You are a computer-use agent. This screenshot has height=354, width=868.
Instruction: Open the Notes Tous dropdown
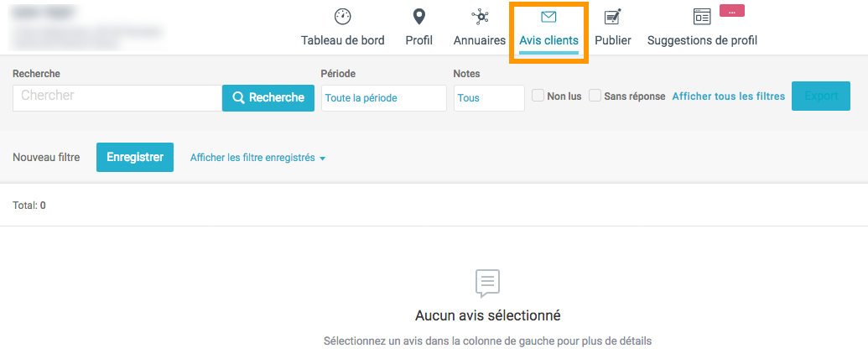[x=488, y=98]
